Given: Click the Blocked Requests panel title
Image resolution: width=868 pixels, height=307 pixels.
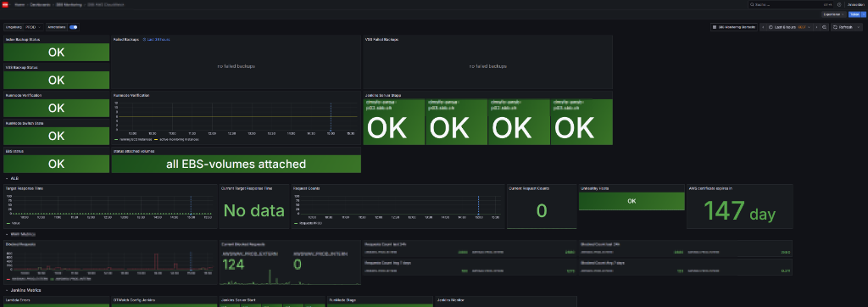Looking at the screenshot, I should (20, 244).
